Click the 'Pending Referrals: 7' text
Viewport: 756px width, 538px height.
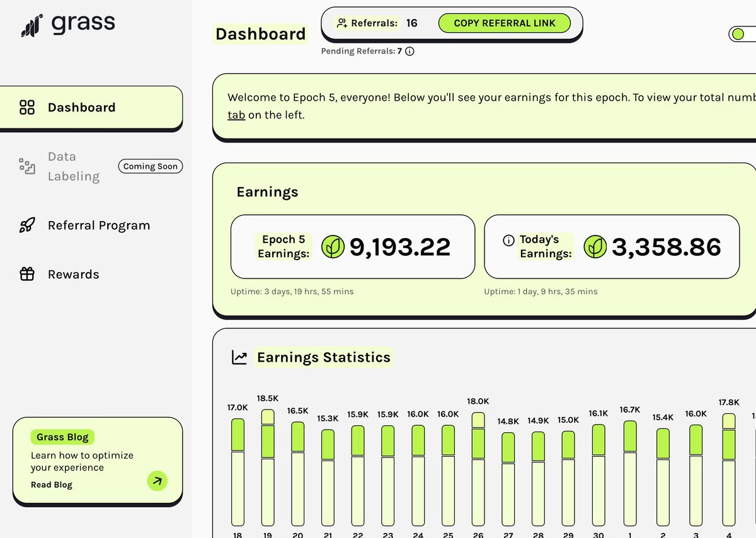coord(362,52)
